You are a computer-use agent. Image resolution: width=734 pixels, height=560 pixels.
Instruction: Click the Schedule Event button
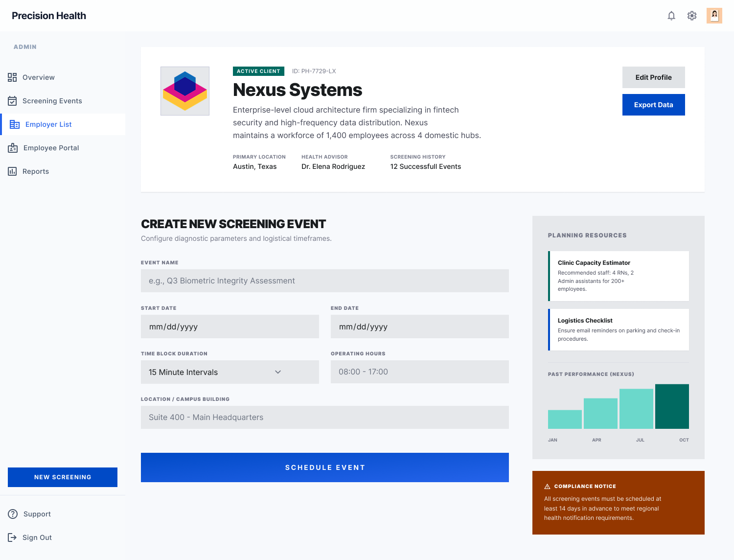click(x=325, y=467)
